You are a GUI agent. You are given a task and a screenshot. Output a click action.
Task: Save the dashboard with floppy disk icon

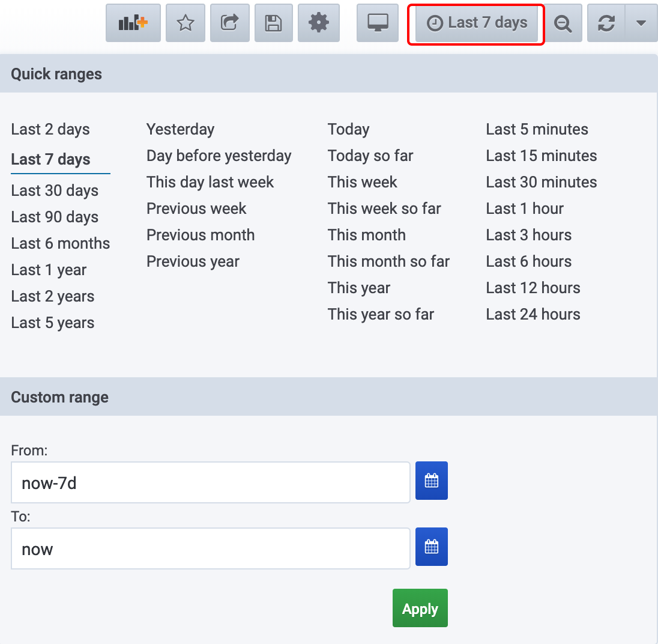click(x=274, y=23)
